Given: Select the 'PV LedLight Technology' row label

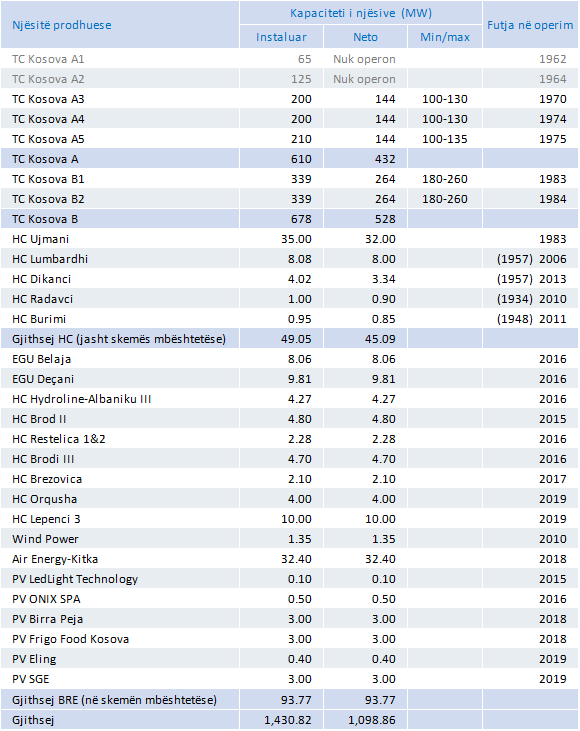Looking at the screenshot, I should click(x=75, y=579).
